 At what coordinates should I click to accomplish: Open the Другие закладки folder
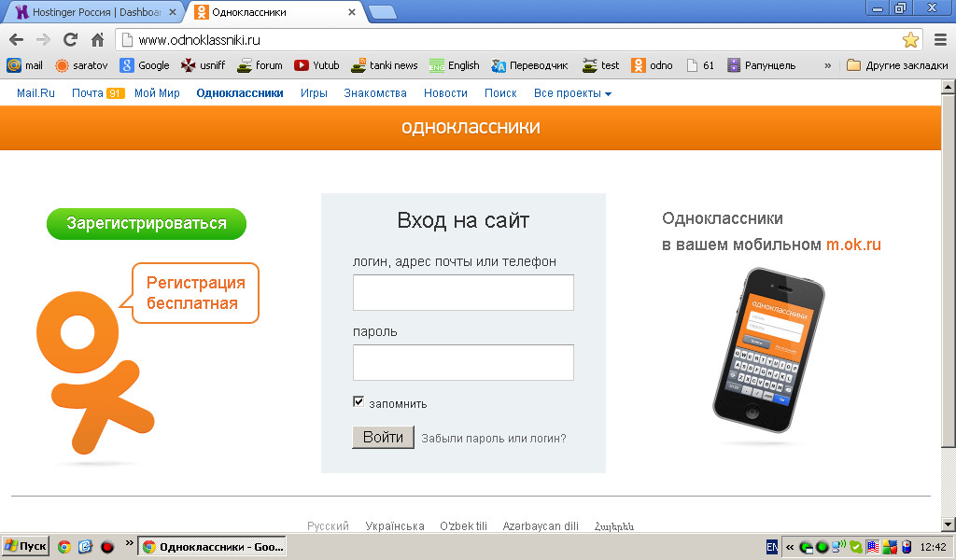897,65
